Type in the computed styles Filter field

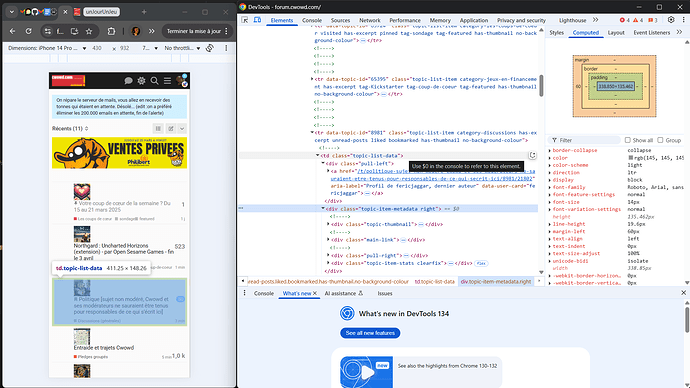click(x=583, y=140)
